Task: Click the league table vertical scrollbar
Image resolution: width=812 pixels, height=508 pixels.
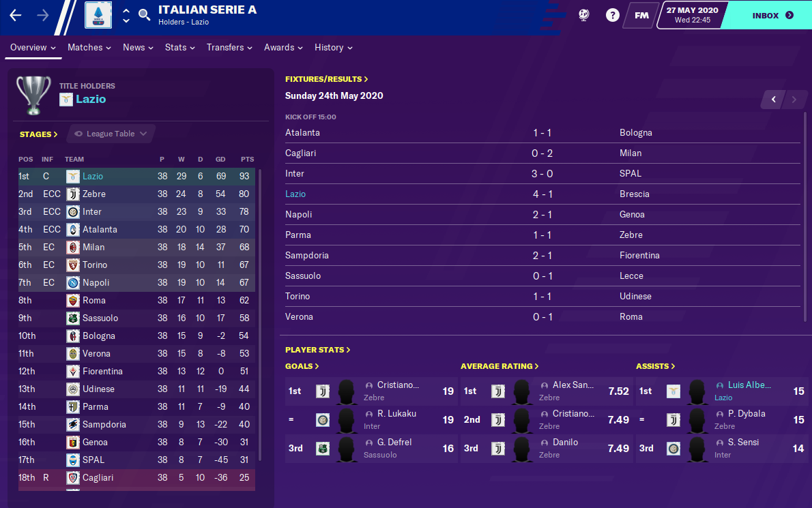Action: tap(260, 314)
